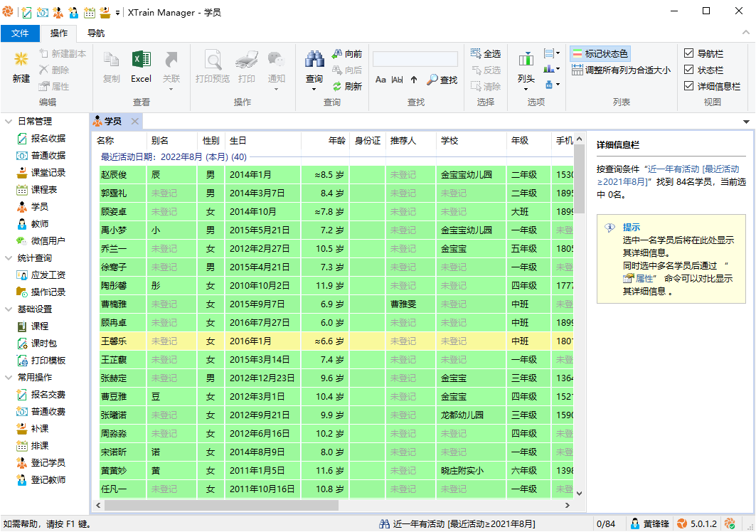Click the quick access calendar scheduling icon
This screenshot has width=756, height=532.
pos(89,13)
